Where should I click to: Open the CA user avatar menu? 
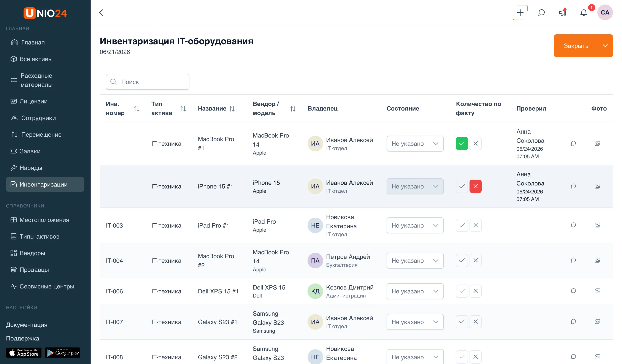click(x=605, y=13)
